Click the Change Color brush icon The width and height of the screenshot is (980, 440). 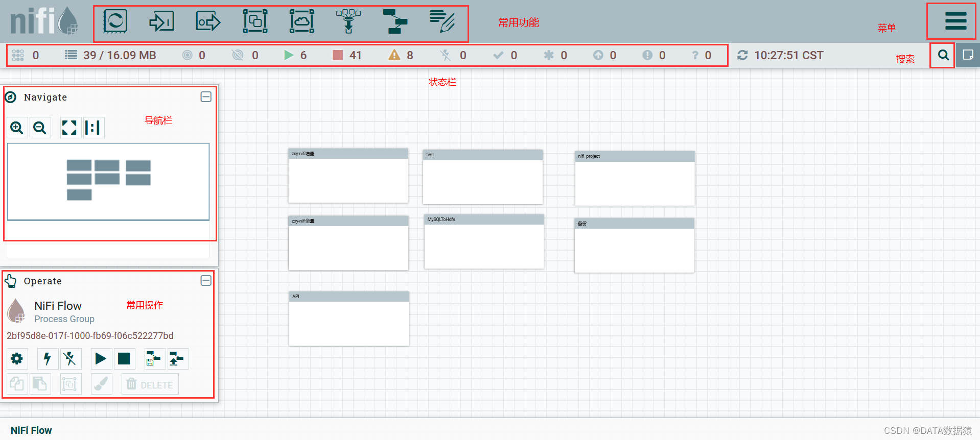[x=101, y=384]
